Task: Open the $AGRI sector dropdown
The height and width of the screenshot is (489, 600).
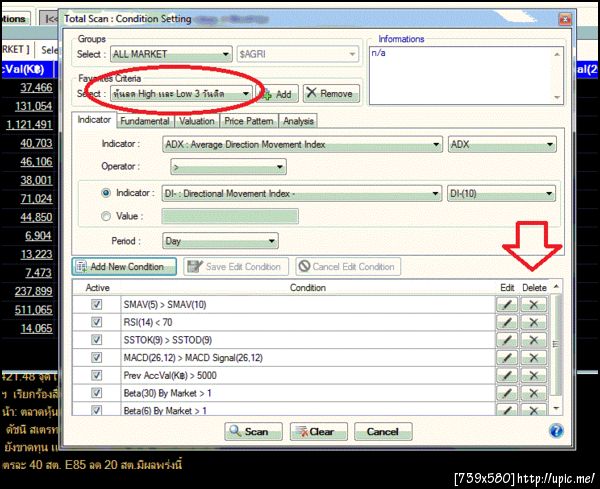Action: pyautogui.click(x=298, y=54)
